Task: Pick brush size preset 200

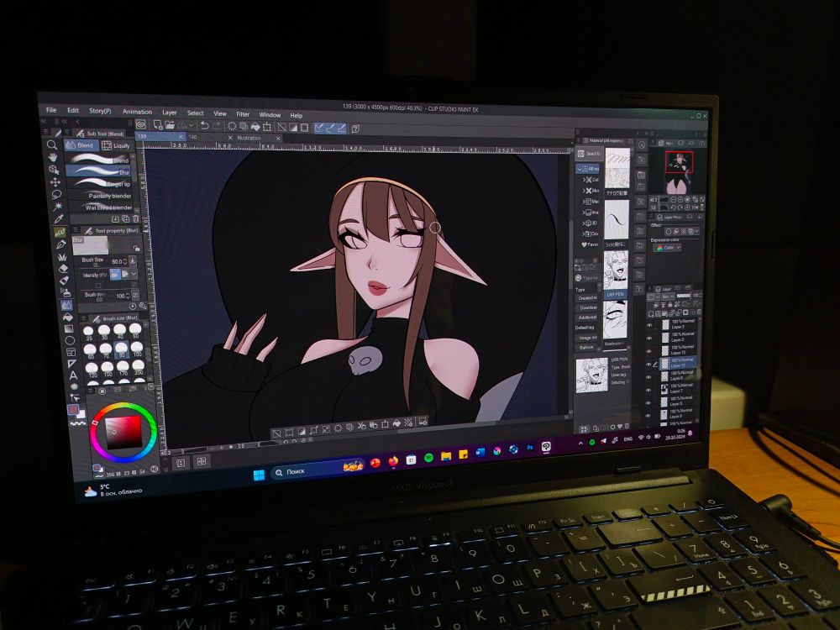Action: (139, 368)
